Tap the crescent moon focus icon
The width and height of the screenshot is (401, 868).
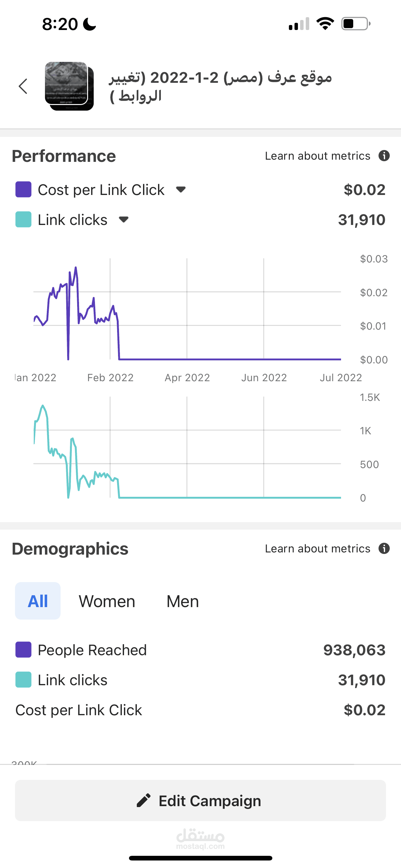click(x=90, y=24)
